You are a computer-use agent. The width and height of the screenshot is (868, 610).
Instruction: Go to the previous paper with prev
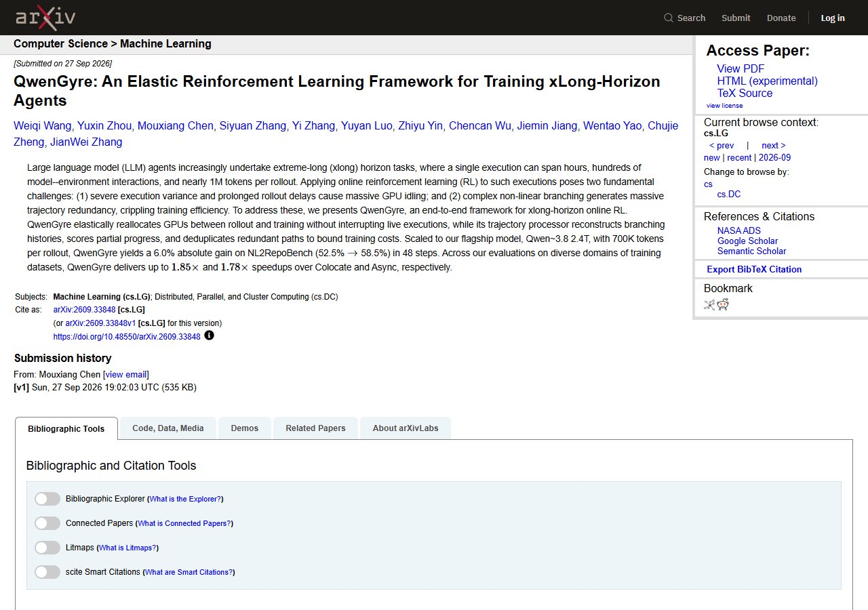click(x=722, y=146)
